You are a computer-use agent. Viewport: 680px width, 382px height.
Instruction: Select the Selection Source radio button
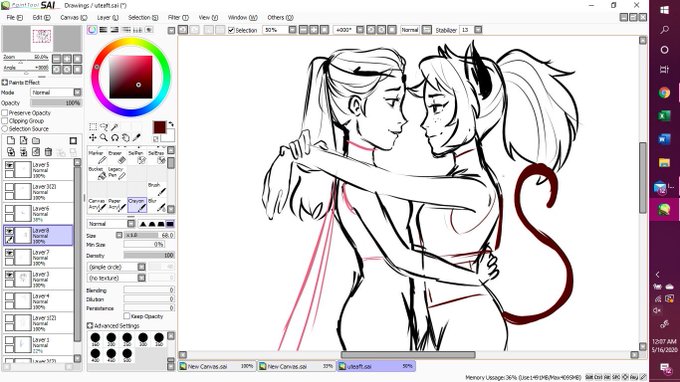tap(5, 129)
